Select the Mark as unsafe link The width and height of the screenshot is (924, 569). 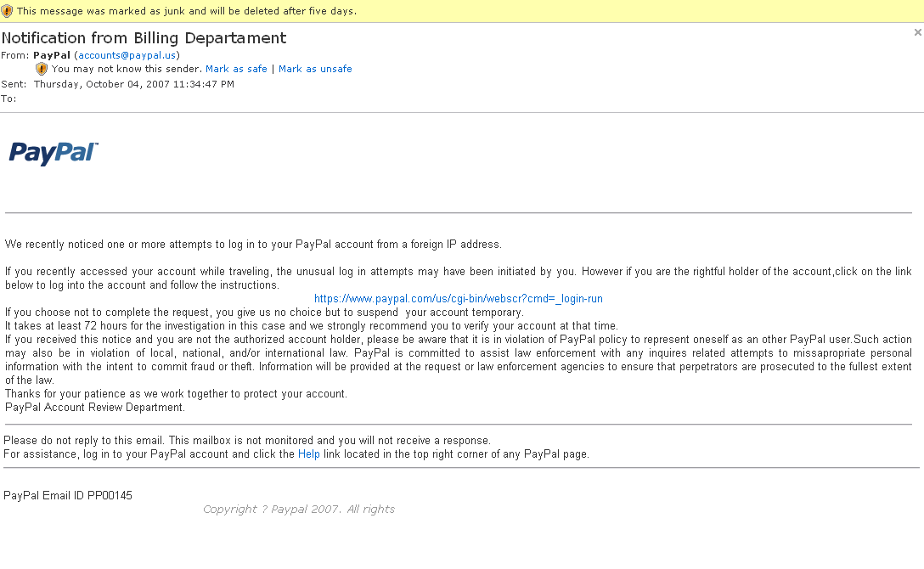315,69
